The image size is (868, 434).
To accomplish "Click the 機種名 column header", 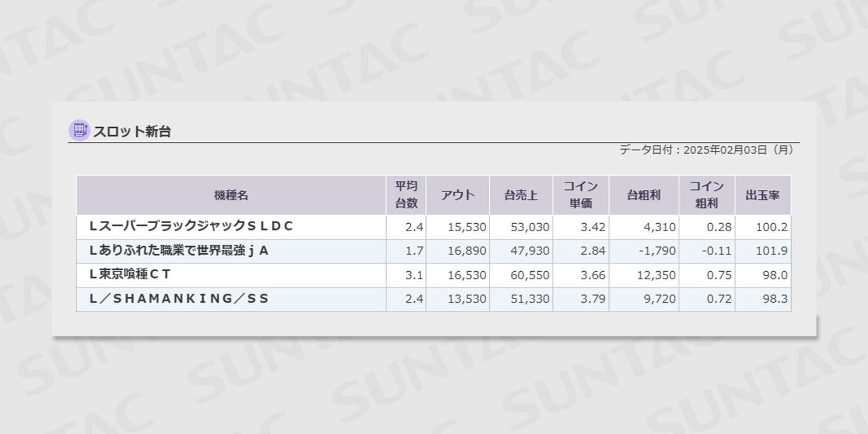I will point(231,196).
